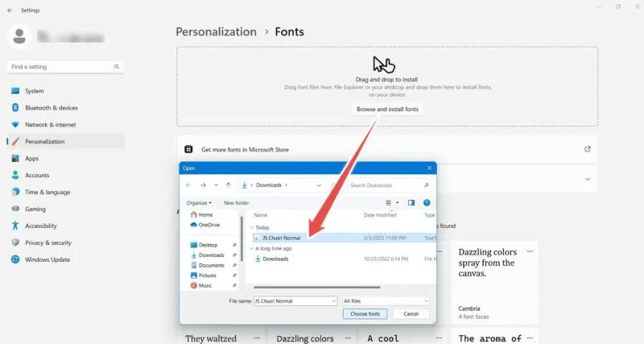Expand address bar history dropdown
The width and height of the screenshot is (644, 344).
tap(319, 185)
